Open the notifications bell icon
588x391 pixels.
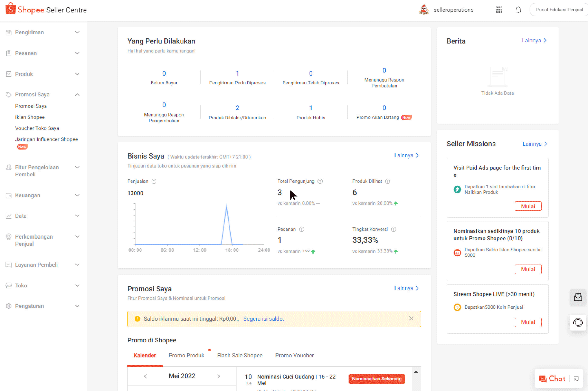point(518,10)
